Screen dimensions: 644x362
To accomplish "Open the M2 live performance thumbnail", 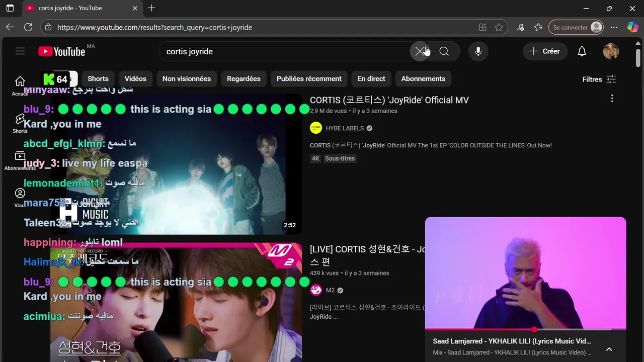I will pos(176,302).
